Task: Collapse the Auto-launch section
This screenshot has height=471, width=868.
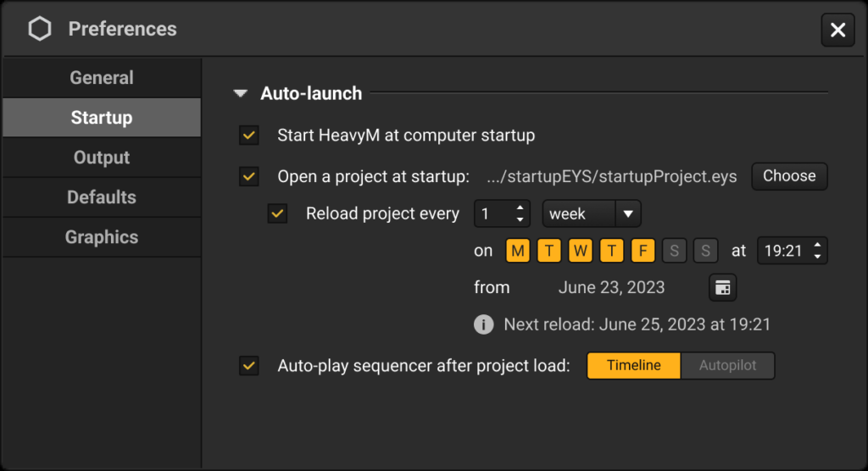Action: pyautogui.click(x=240, y=93)
